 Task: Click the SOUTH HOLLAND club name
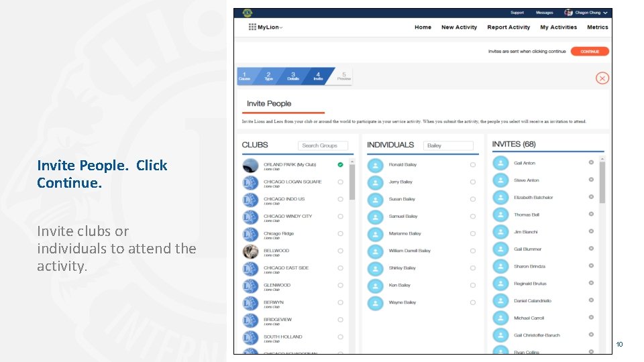point(282,337)
